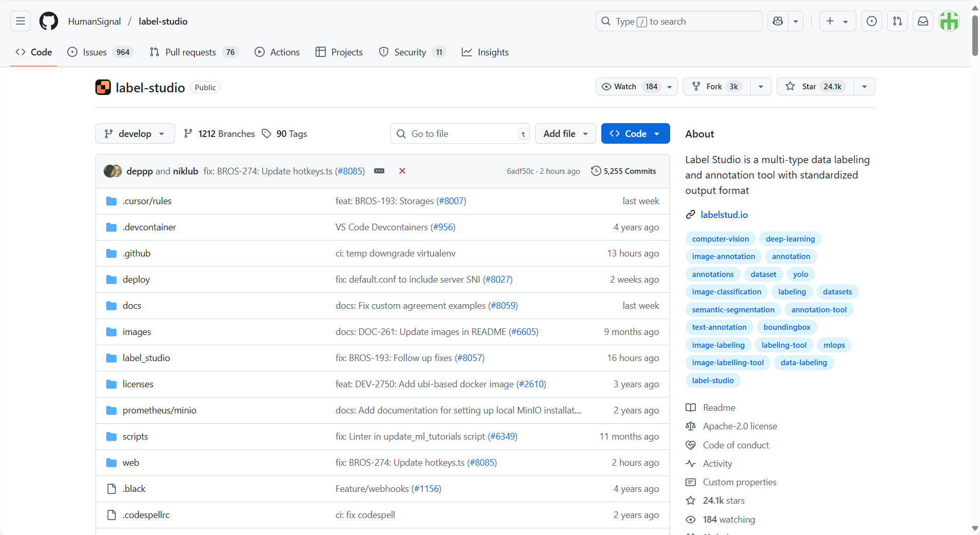
Task: Star the label-studio repository
Action: coord(815,86)
